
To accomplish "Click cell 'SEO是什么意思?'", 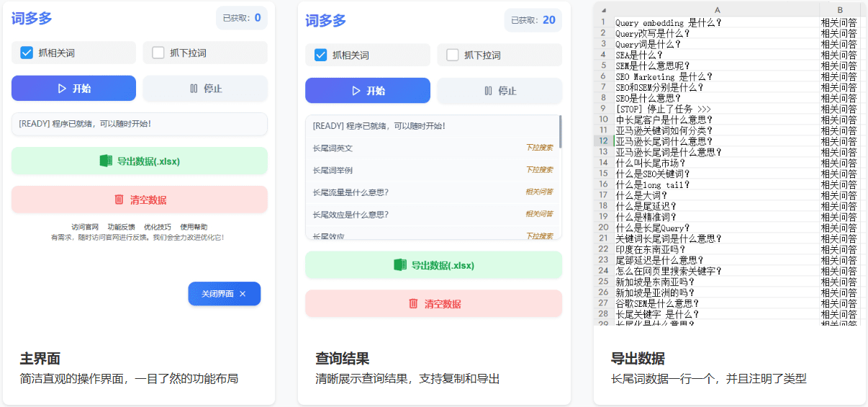I will pos(717,98).
